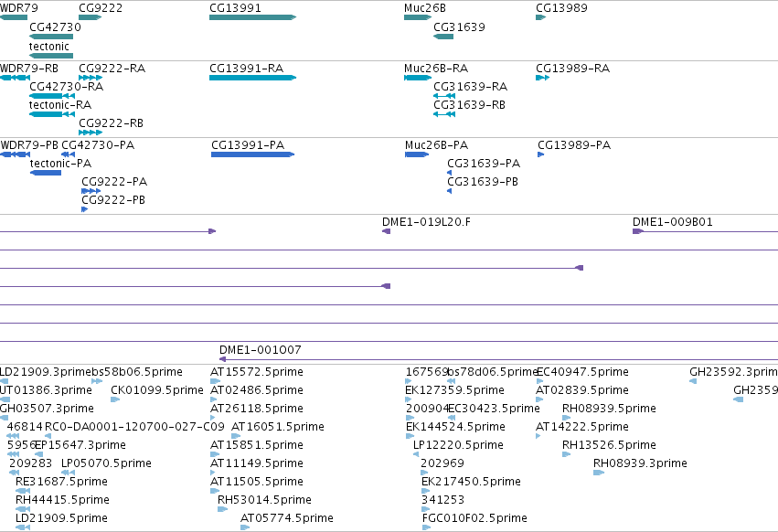Select EST FGC010F02.5prime label

[x=474, y=518]
